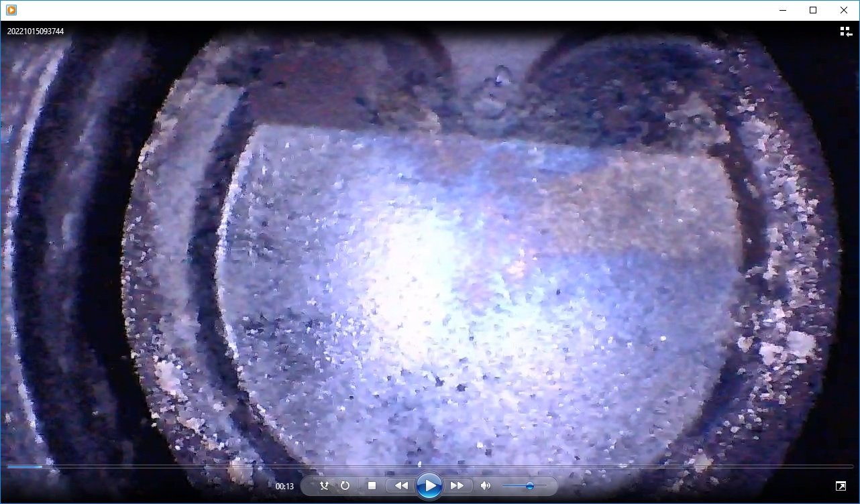Turn repeat on
Viewport: 860px width, 504px height.
pyautogui.click(x=345, y=486)
